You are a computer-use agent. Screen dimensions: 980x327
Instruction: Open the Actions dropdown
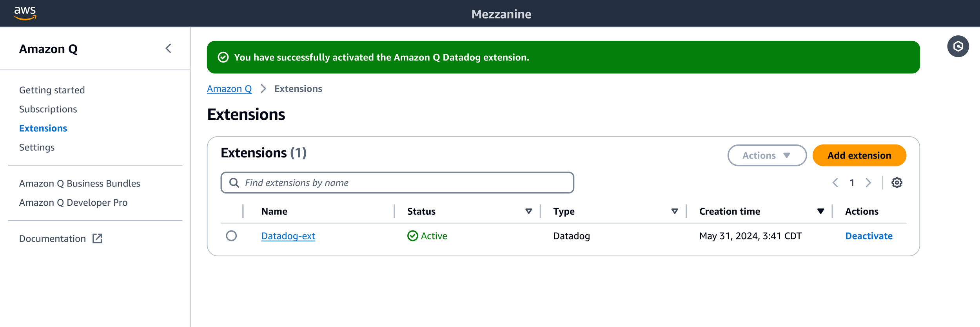coord(767,155)
